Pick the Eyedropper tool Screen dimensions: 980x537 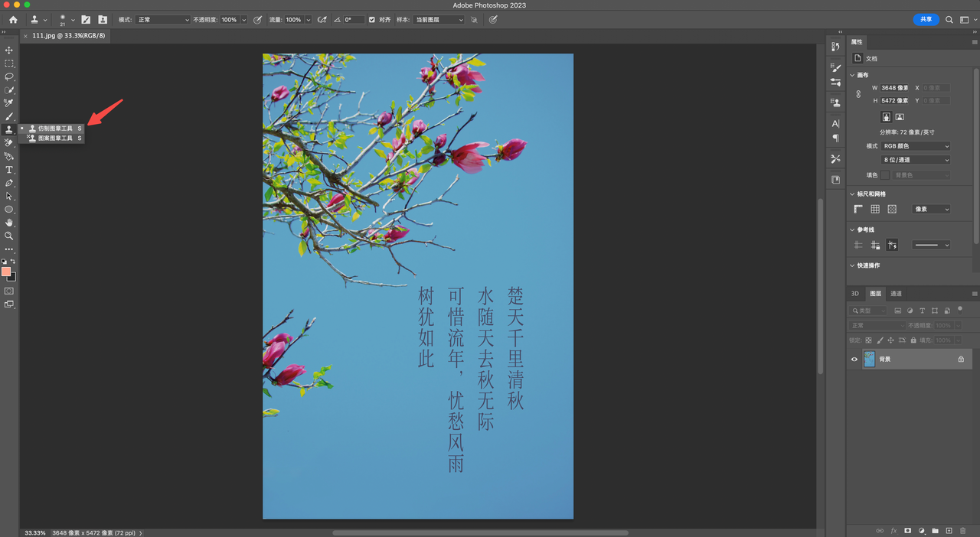[x=9, y=103]
